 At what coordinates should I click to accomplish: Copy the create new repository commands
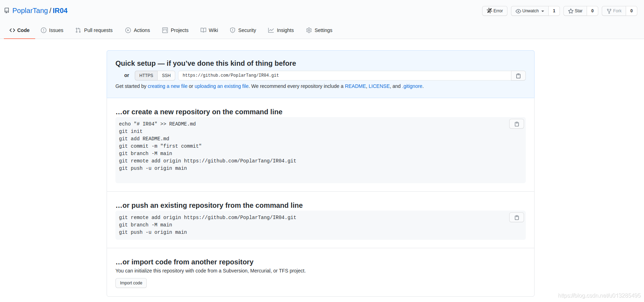coord(517,124)
